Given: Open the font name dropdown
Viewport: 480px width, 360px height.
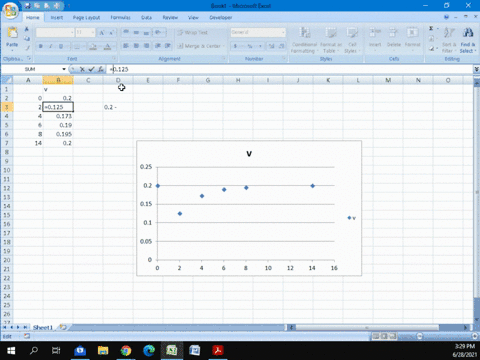Looking at the screenshot, I should 72,32.
